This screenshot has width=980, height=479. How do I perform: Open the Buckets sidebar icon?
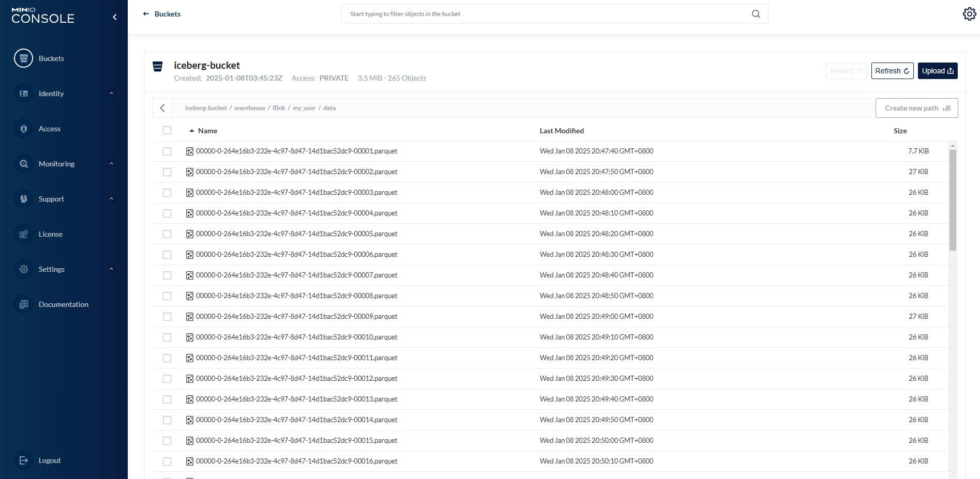pos(23,58)
